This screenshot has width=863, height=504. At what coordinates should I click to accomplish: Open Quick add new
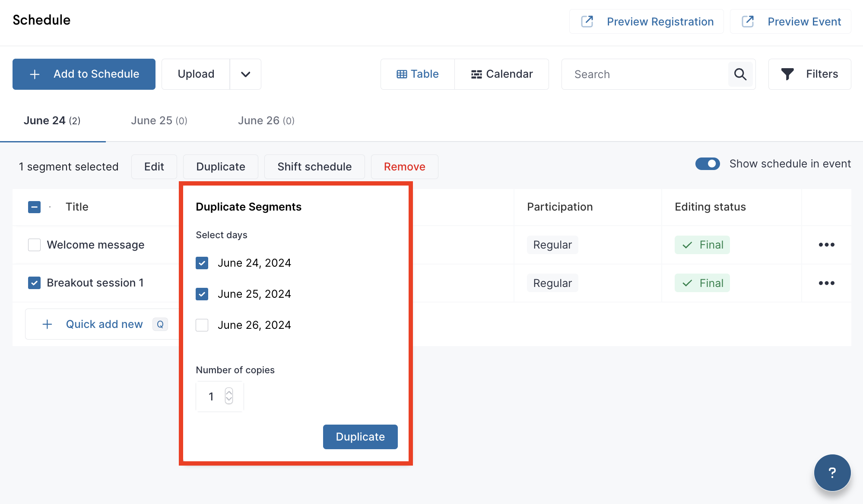[104, 324]
